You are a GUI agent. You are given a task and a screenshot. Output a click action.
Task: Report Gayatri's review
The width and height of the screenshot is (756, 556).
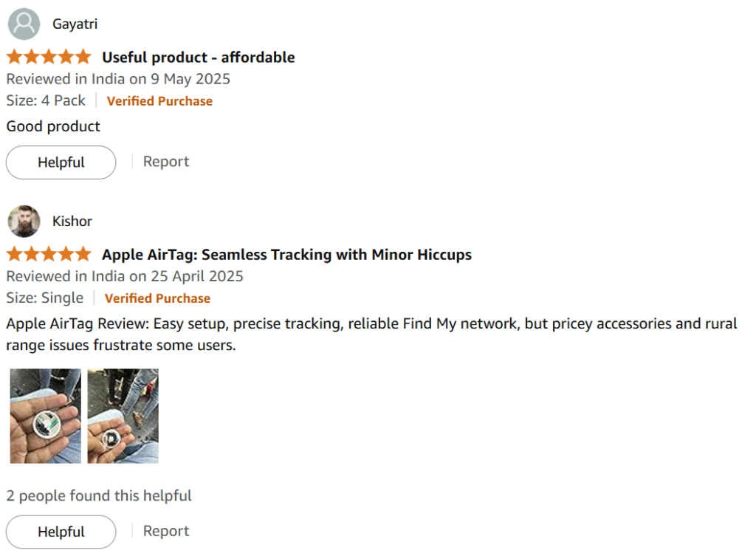pos(166,162)
